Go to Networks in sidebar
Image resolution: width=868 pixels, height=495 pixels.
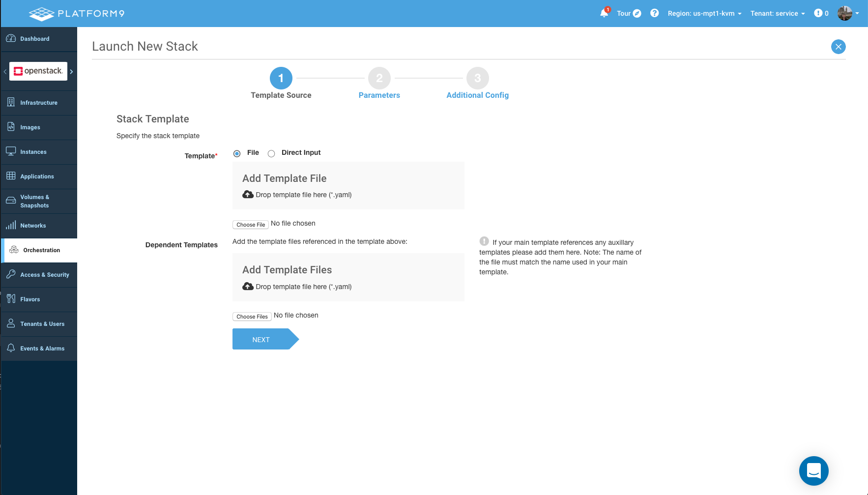click(33, 226)
